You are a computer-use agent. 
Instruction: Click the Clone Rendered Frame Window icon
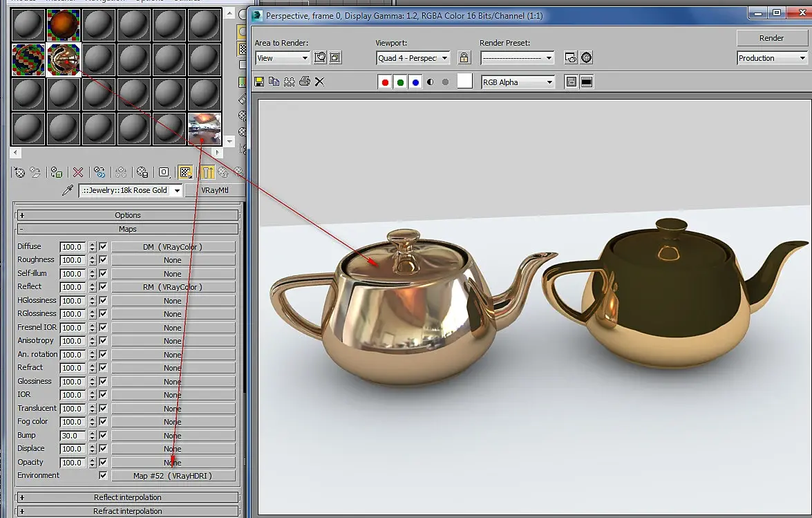pyautogui.click(x=289, y=82)
